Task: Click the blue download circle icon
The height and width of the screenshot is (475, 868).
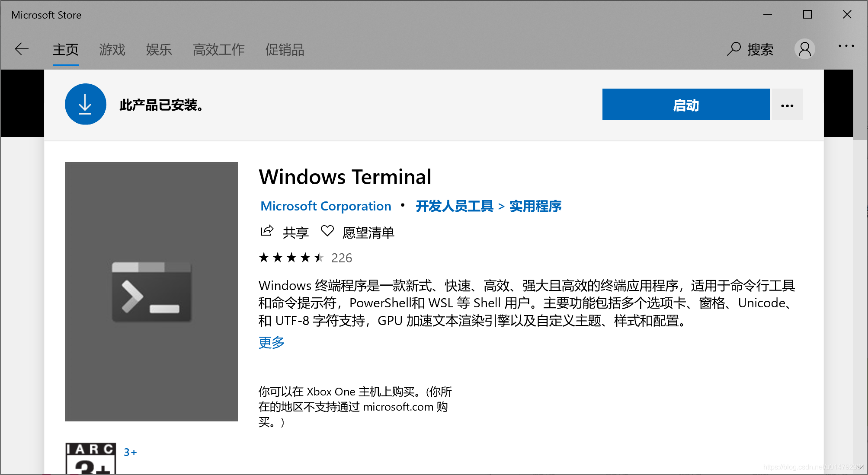Action: 86,104
